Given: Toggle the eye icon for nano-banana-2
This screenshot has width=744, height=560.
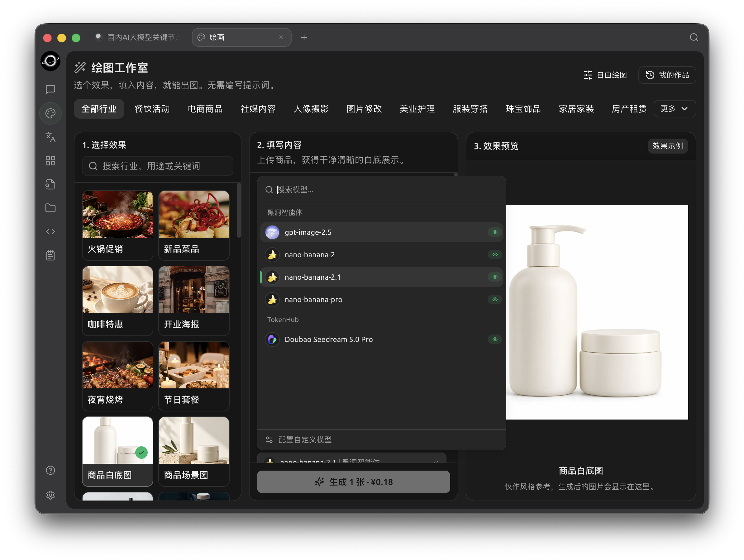Looking at the screenshot, I should (495, 254).
